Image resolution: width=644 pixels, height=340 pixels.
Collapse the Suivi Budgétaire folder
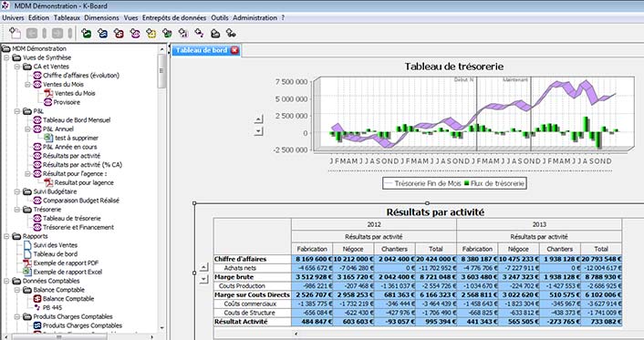(x=17, y=191)
